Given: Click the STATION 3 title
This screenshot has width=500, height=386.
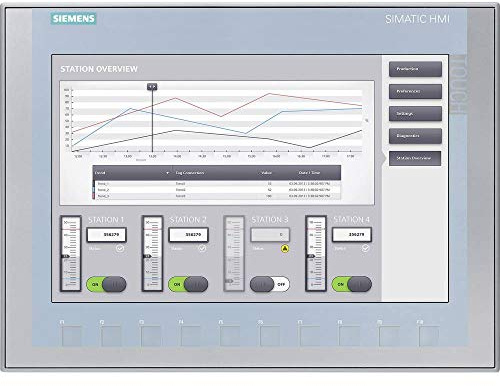Looking at the screenshot, I should [x=270, y=220].
